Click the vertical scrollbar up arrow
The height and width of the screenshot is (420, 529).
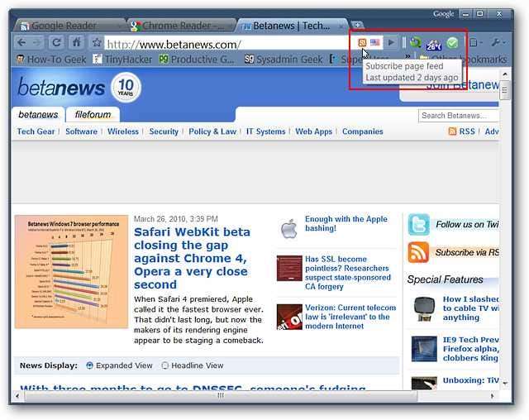coord(505,74)
